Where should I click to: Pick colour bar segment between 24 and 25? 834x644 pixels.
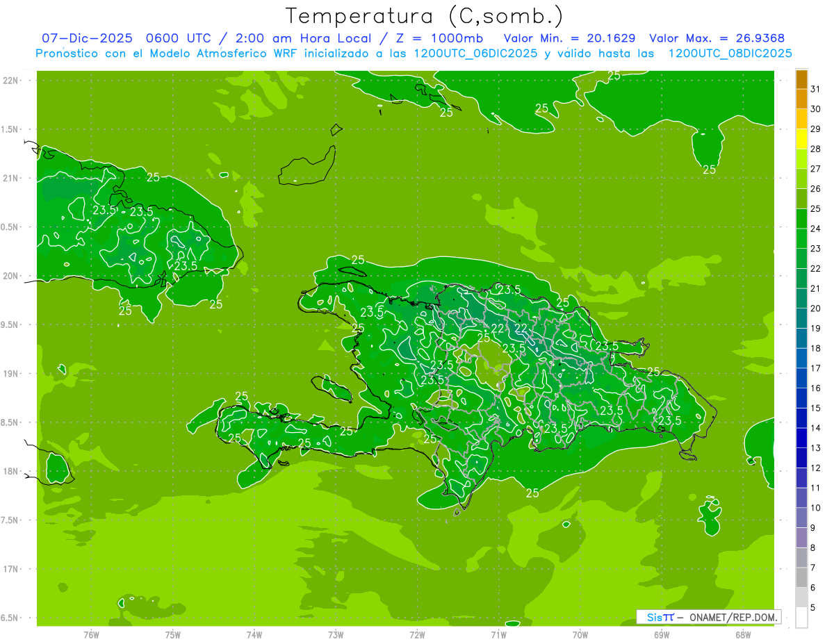[801, 219]
